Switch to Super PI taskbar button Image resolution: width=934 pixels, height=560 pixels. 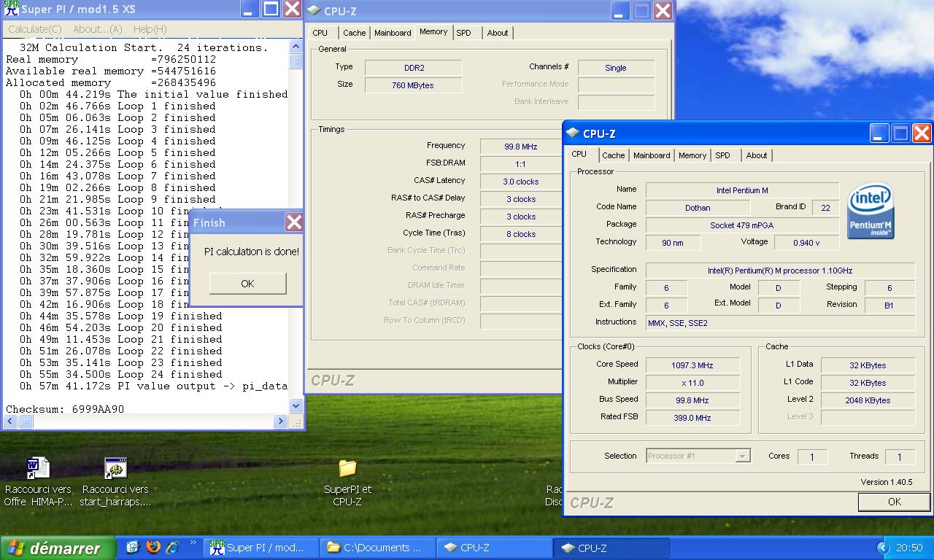coord(262,548)
